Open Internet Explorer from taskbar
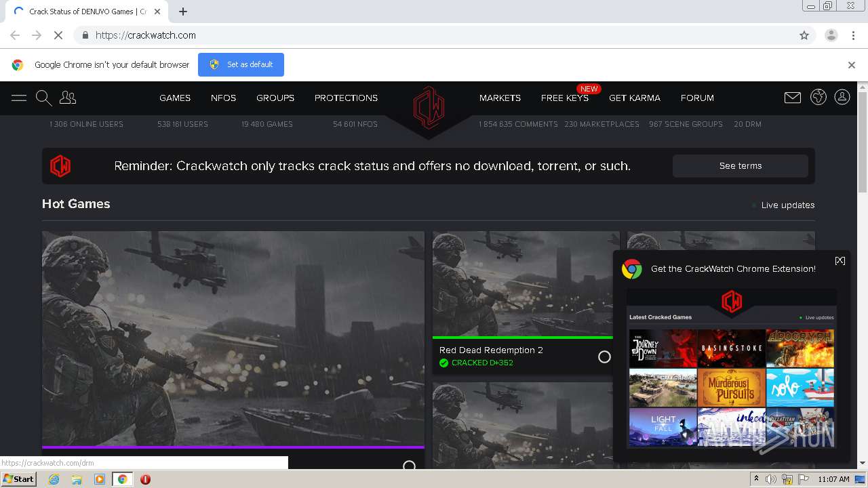The width and height of the screenshot is (868, 488). point(54,479)
